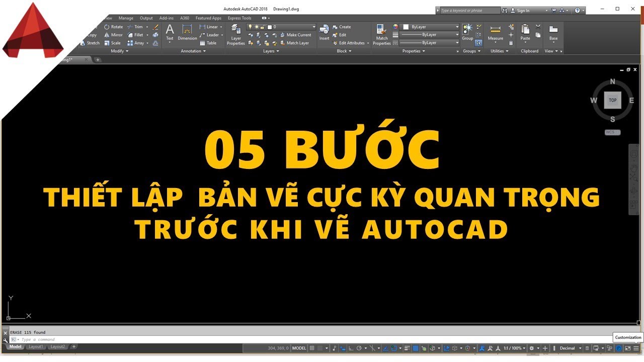Viewport: 644px width, 362px height.
Task: Click the Cut scissors icon in Clipboard
Action: click(538, 26)
